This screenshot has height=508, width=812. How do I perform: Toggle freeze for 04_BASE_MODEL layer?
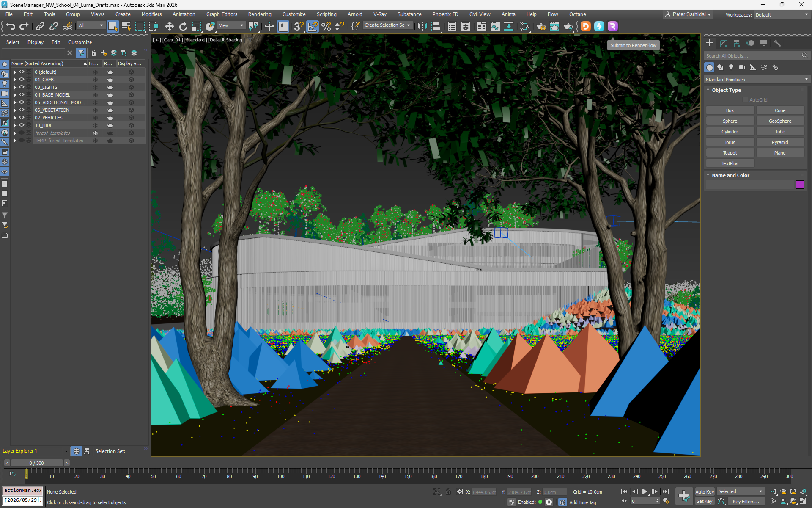point(95,95)
